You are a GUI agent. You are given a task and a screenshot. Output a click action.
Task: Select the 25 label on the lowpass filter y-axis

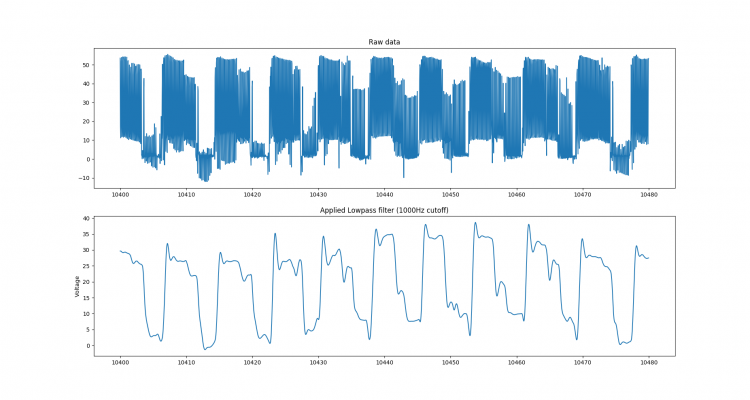click(x=86, y=266)
